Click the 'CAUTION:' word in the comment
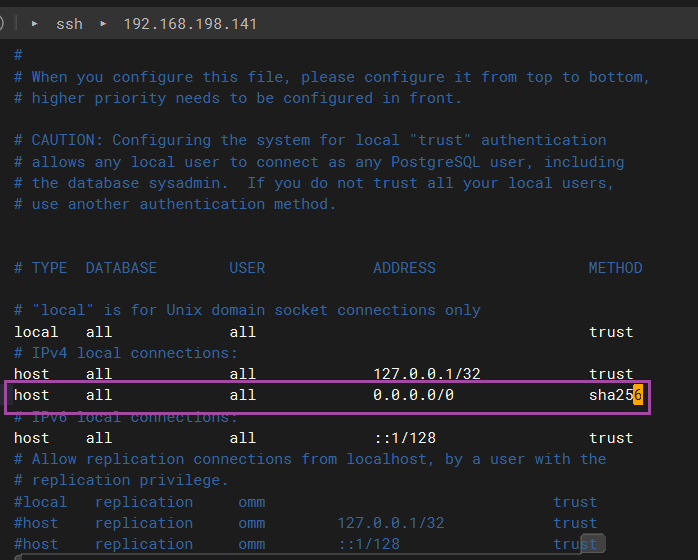 [67, 140]
